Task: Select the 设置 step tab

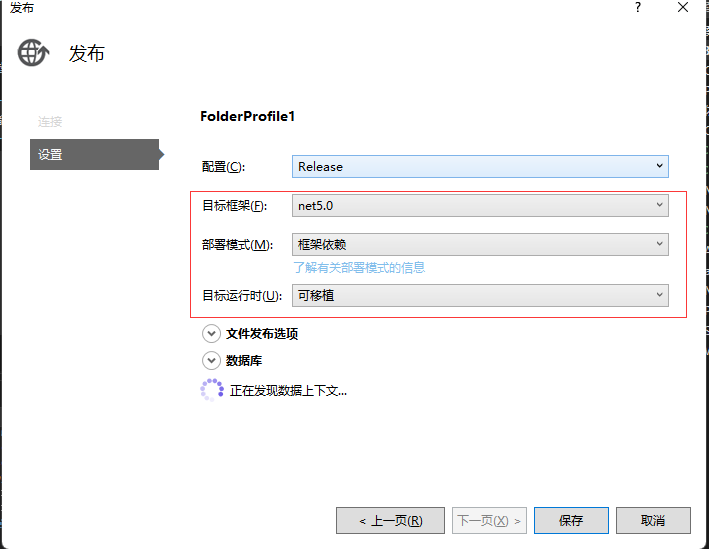Action: [x=94, y=155]
